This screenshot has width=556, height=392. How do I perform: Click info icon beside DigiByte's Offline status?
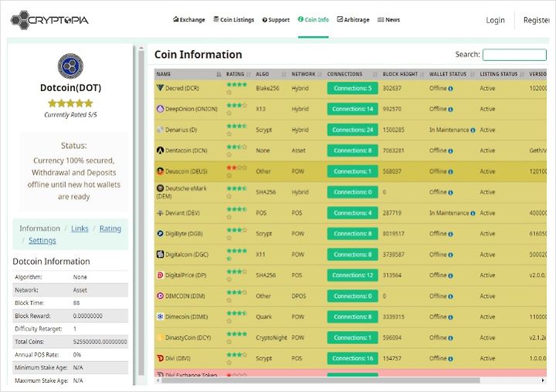[450, 234]
